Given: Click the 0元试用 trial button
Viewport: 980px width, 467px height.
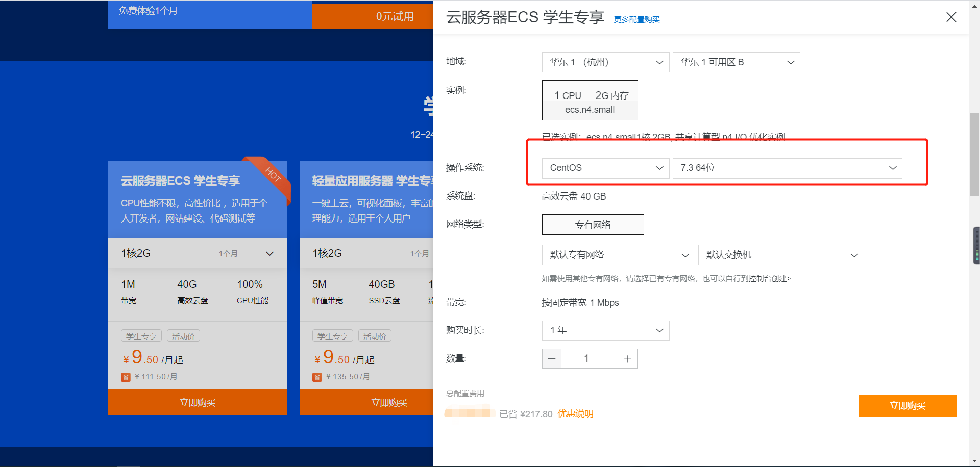Looking at the screenshot, I should (373, 16).
